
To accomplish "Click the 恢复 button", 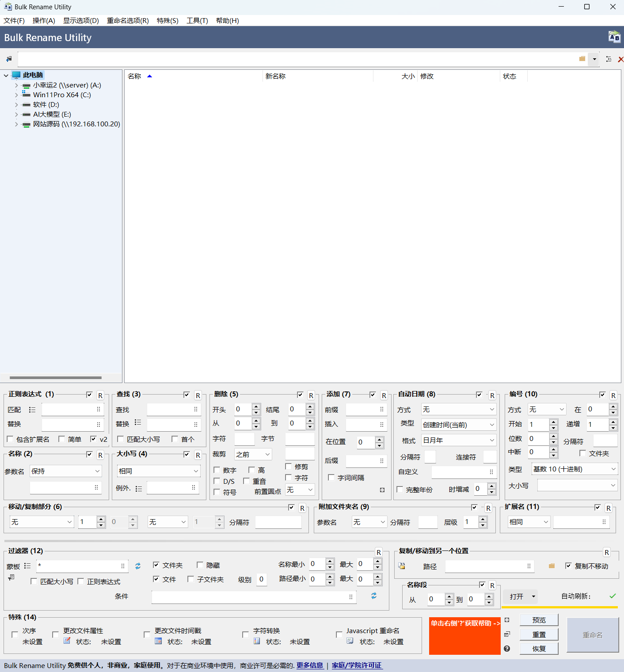I will tap(539, 649).
